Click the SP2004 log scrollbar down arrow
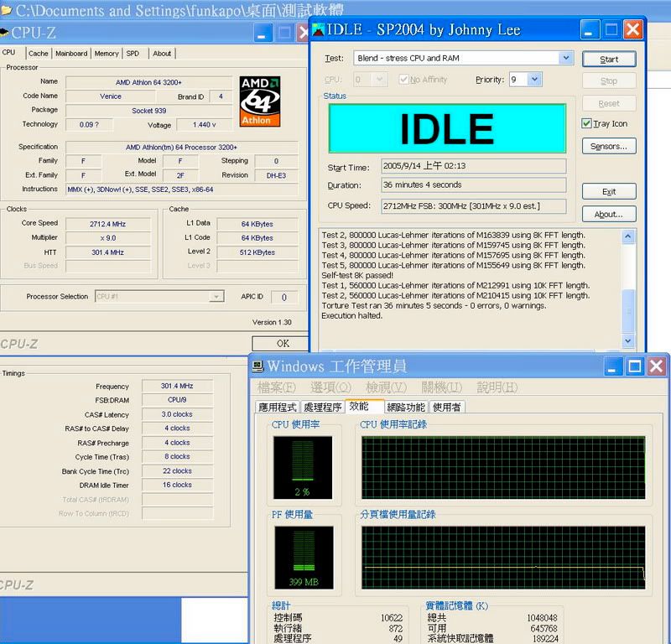Viewport: 671px width, 644px height. click(x=627, y=341)
